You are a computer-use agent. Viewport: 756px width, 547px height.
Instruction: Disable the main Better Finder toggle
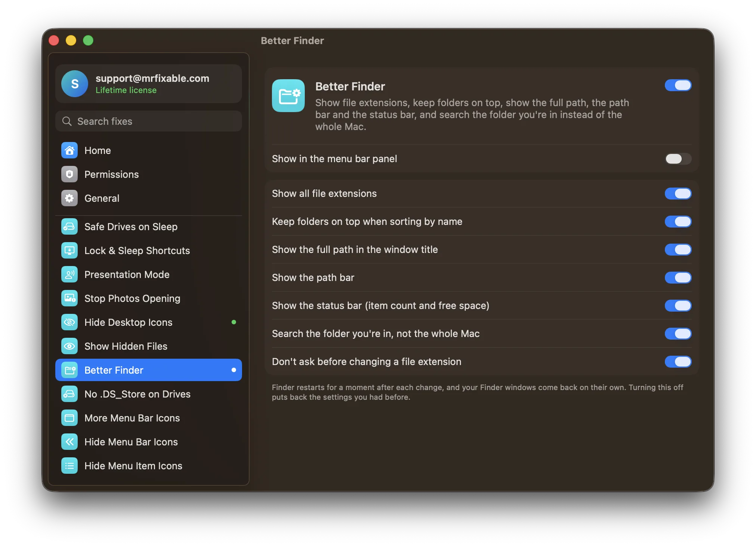click(678, 85)
